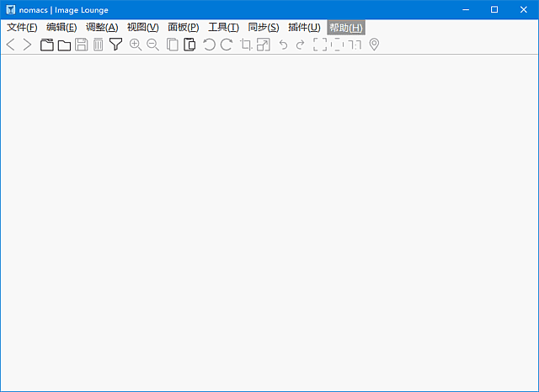The height and width of the screenshot is (392, 539).
Task: Click the open file folder icon
Action: click(x=64, y=45)
